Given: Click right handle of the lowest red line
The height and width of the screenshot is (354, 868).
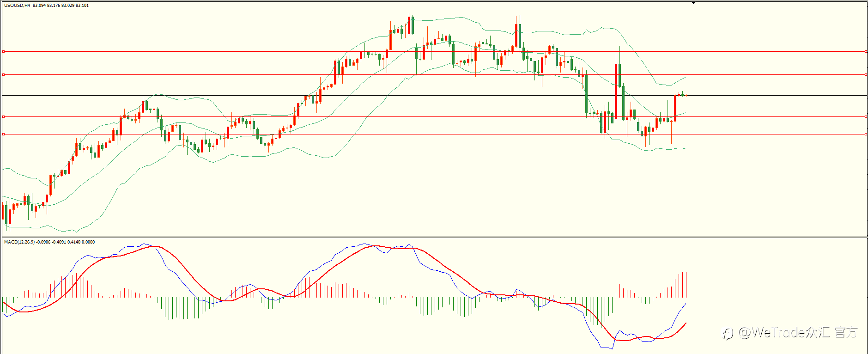Looking at the screenshot, I should [x=866, y=134].
